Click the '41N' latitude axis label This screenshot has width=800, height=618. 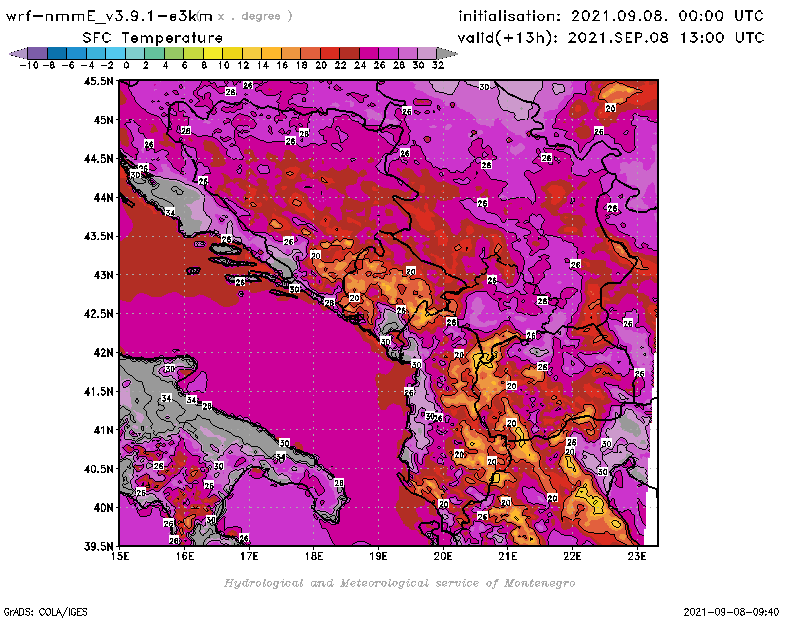(104, 430)
